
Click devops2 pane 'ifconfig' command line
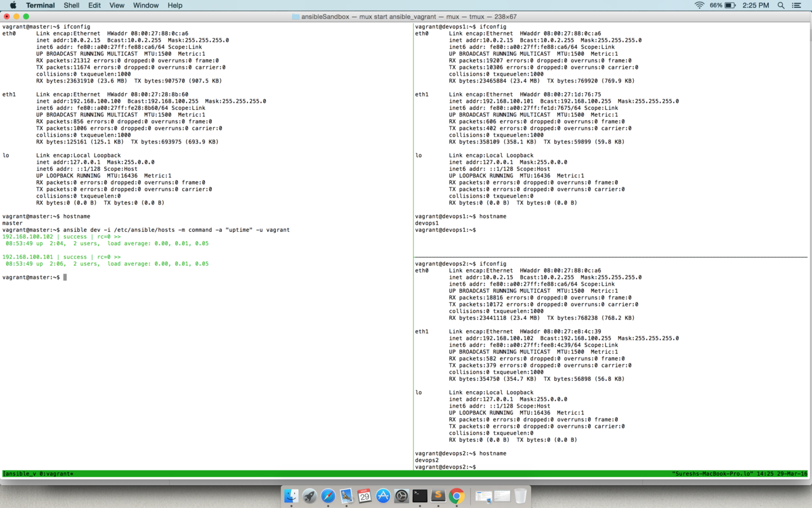point(461,264)
